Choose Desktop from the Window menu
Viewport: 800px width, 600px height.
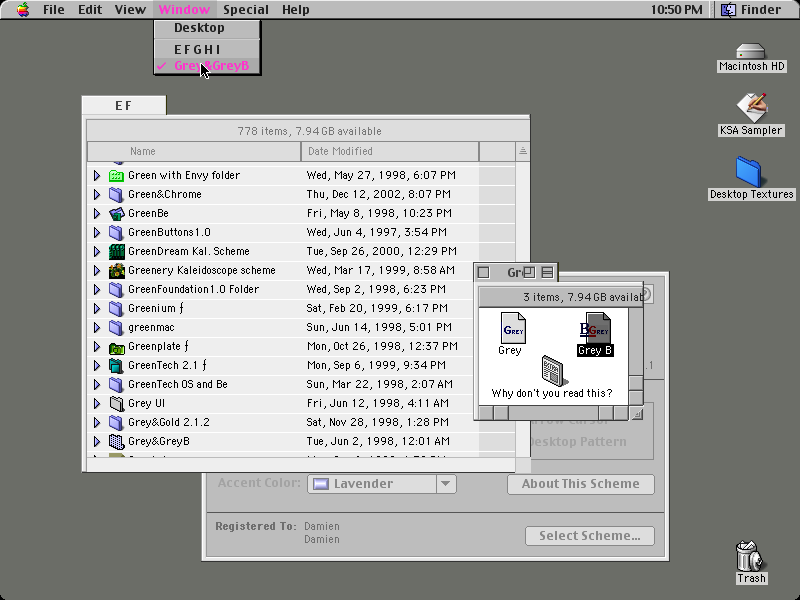coord(208,28)
